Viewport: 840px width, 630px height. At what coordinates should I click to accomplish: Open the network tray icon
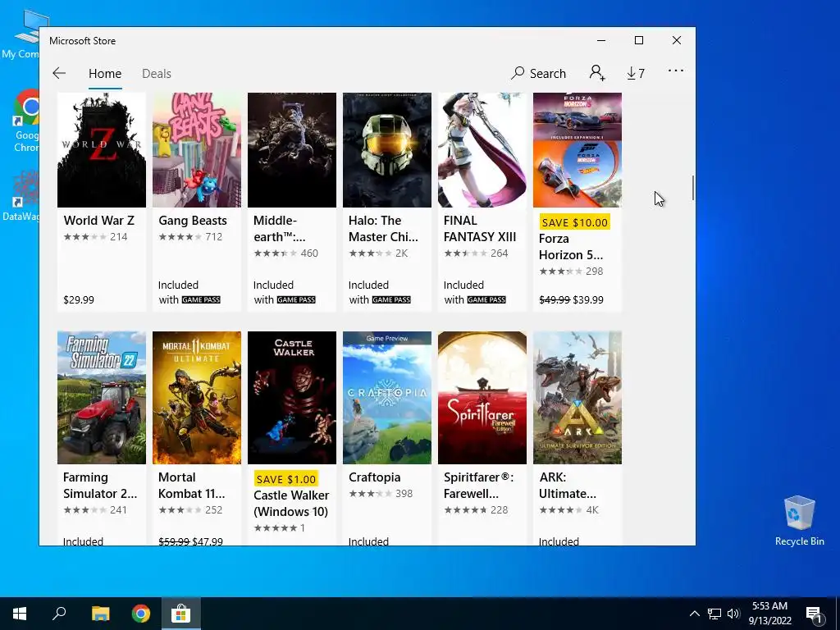click(714, 614)
